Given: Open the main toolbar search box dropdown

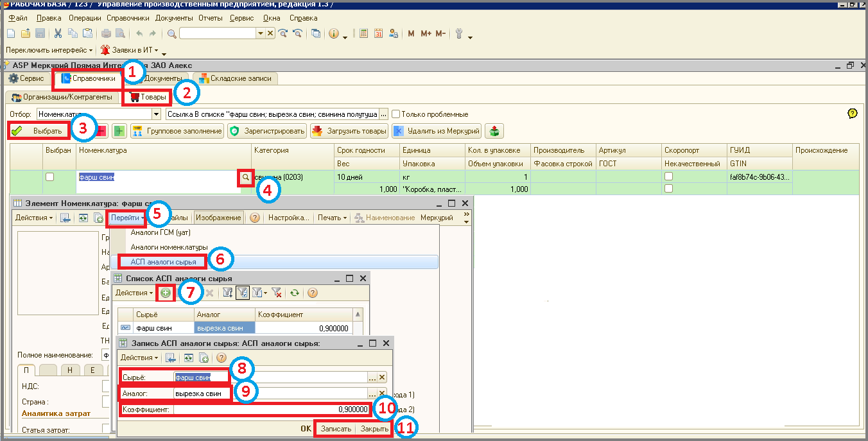Looking at the screenshot, I should [261, 33].
